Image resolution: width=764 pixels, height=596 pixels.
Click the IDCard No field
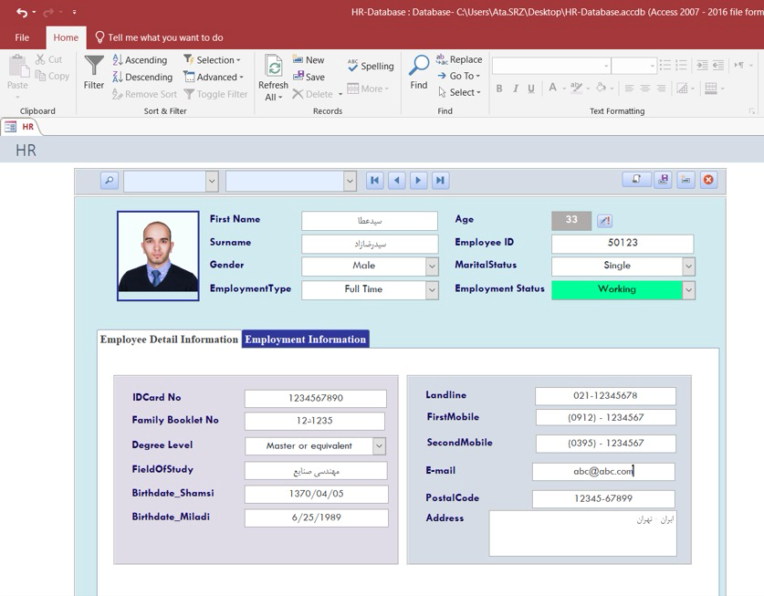pyautogui.click(x=315, y=398)
